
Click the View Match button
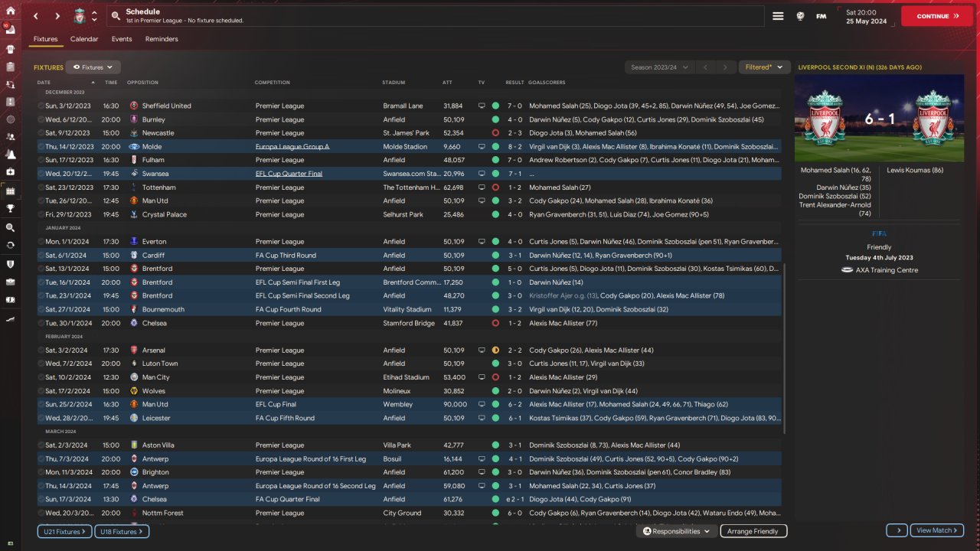tap(937, 530)
